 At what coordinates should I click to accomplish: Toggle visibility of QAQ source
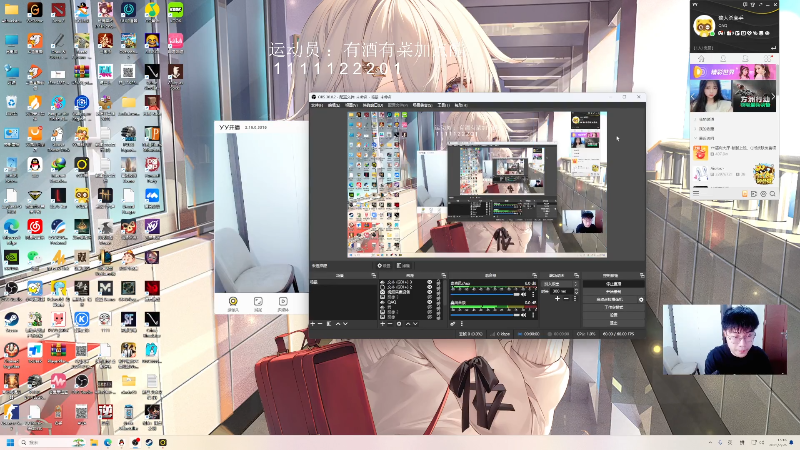[x=430, y=302]
